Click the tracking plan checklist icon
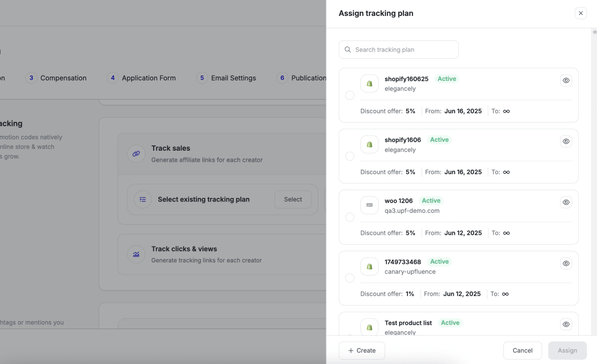Viewport: 597px width, 364px height. click(x=143, y=199)
